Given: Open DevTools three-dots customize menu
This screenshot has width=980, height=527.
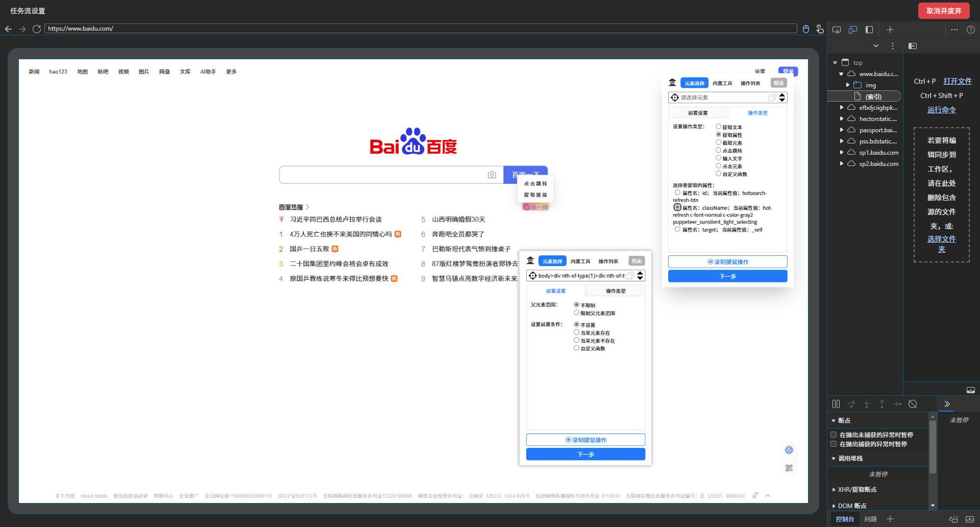Looking at the screenshot, I should pyautogui.click(x=954, y=30).
